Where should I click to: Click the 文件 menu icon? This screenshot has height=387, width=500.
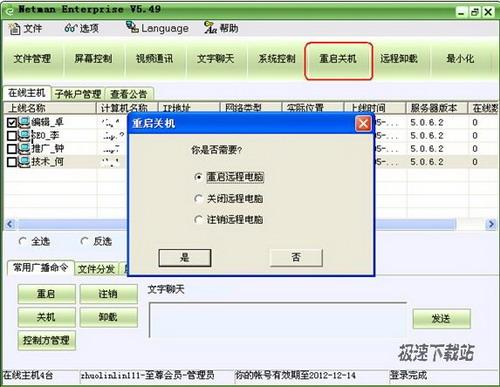14,29
